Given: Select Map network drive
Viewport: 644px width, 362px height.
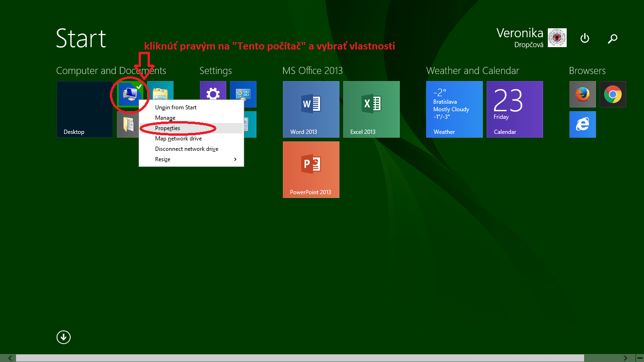Looking at the screenshot, I should (191, 139).
